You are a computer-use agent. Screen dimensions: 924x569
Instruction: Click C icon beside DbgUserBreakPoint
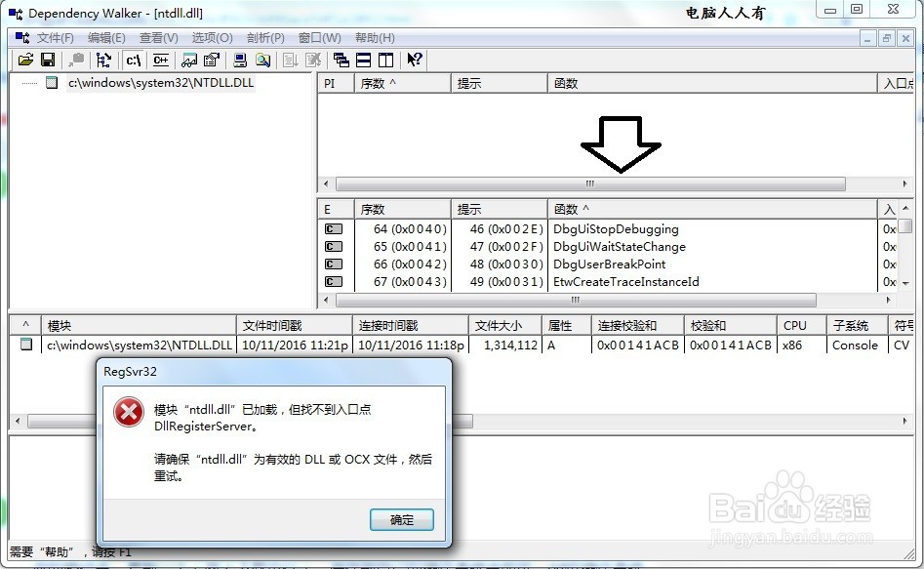(x=334, y=264)
